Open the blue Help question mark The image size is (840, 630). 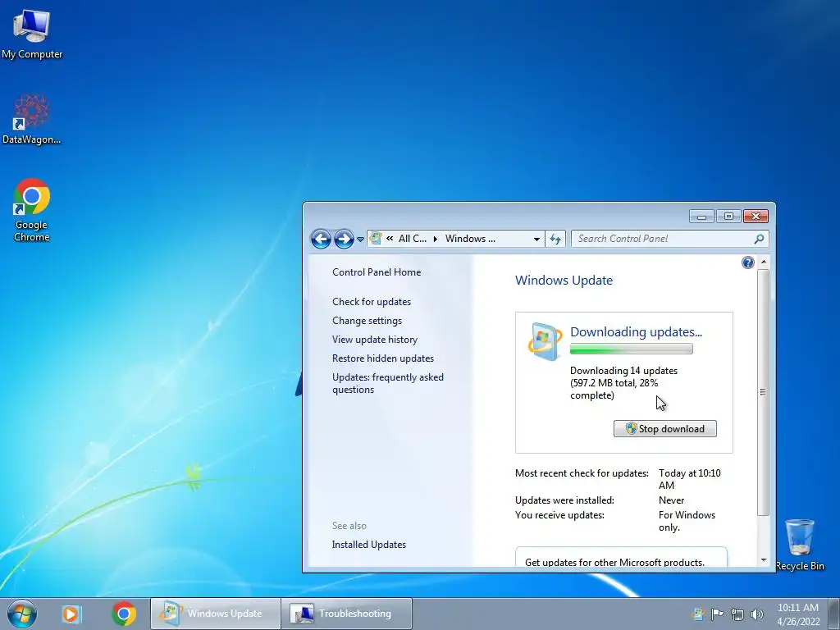(748, 262)
